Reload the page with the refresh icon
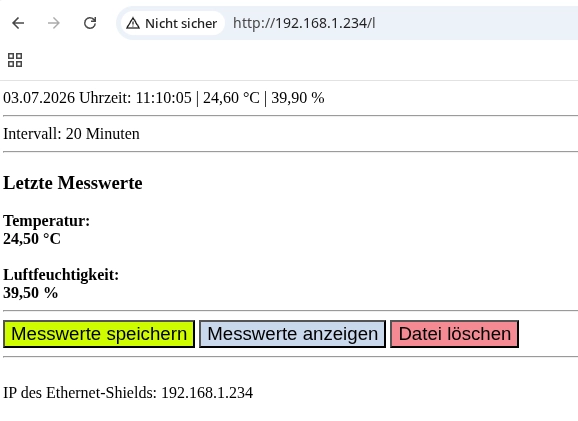The width and height of the screenshot is (578, 421). coord(90,23)
